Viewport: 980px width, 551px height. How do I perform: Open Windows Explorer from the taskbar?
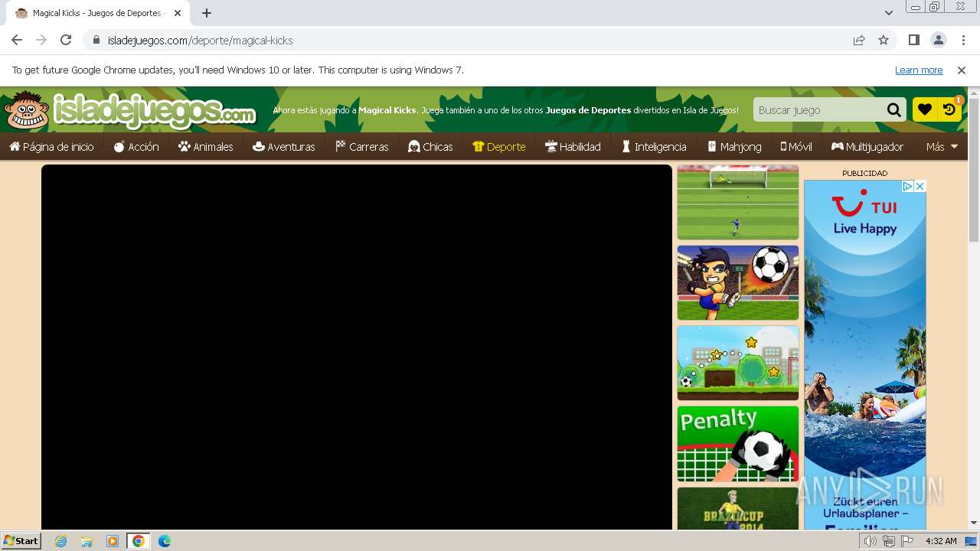[87, 541]
